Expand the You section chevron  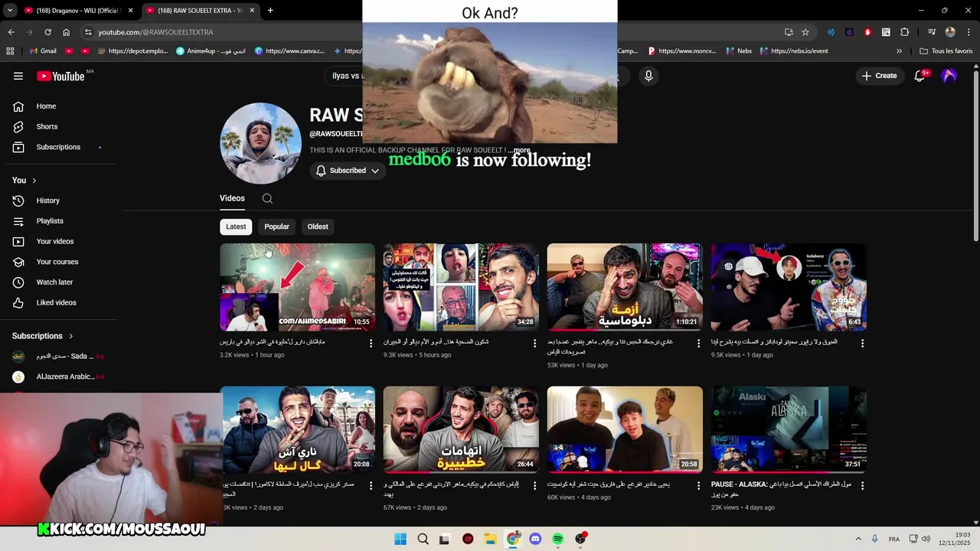tap(34, 181)
